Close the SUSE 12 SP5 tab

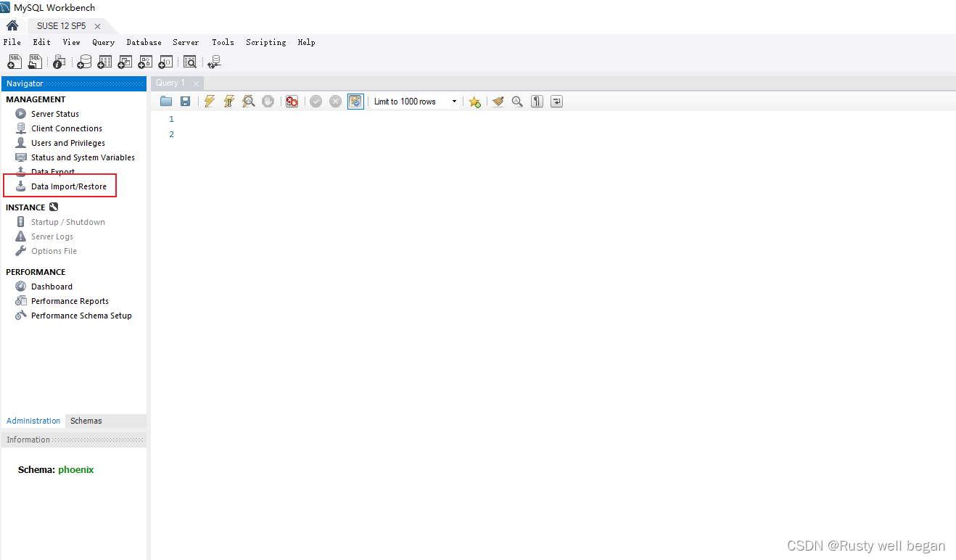point(97,26)
